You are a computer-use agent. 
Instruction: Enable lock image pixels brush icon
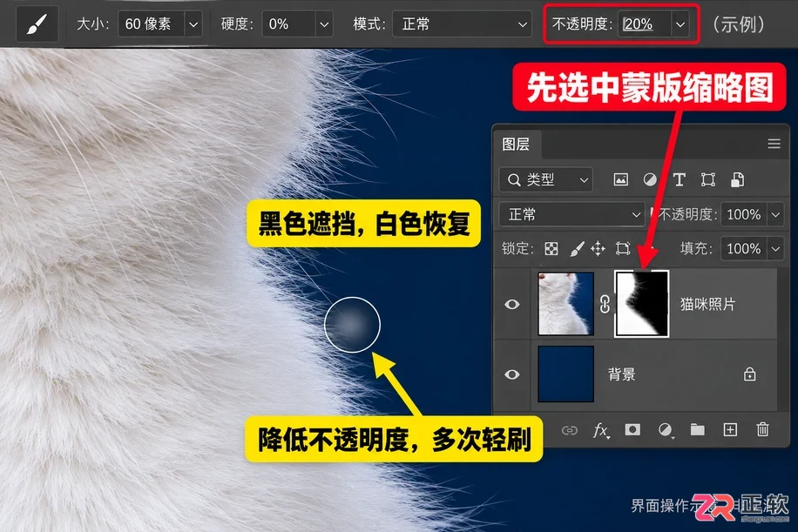point(576,248)
